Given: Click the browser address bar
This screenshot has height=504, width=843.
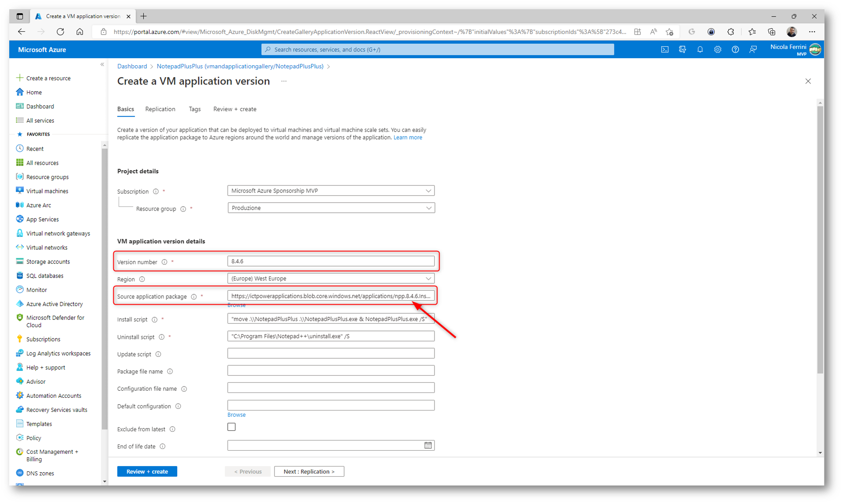Looking at the screenshot, I should pos(369,32).
